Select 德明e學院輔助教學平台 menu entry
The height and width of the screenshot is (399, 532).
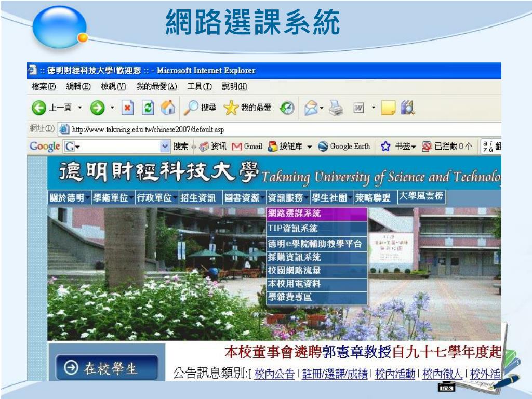[x=316, y=244]
